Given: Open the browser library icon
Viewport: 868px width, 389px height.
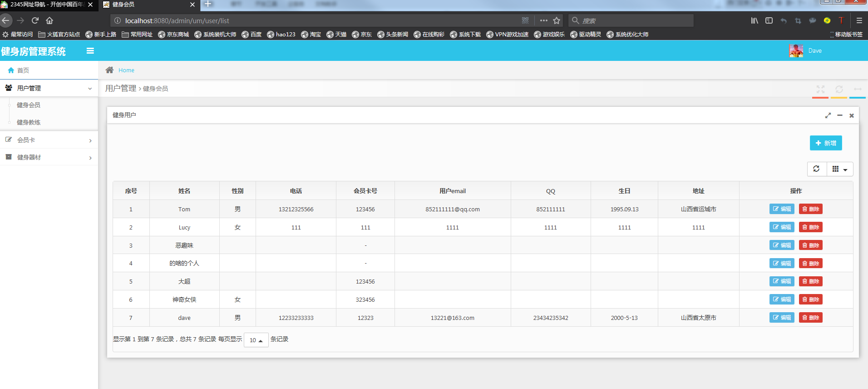Looking at the screenshot, I should tap(755, 20).
